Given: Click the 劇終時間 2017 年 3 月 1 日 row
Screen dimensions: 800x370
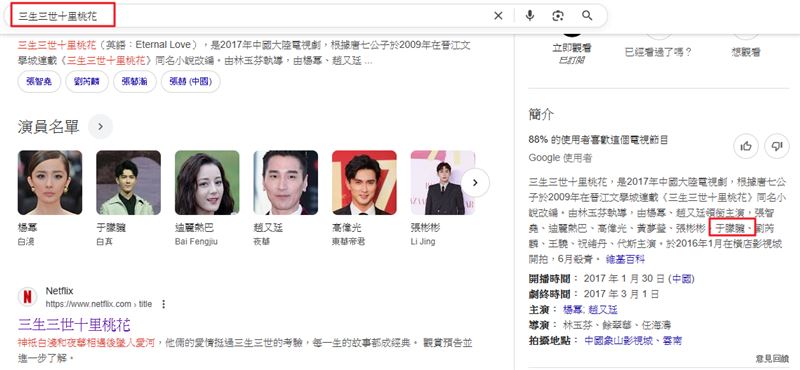Looking at the screenshot, I should [594, 294].
